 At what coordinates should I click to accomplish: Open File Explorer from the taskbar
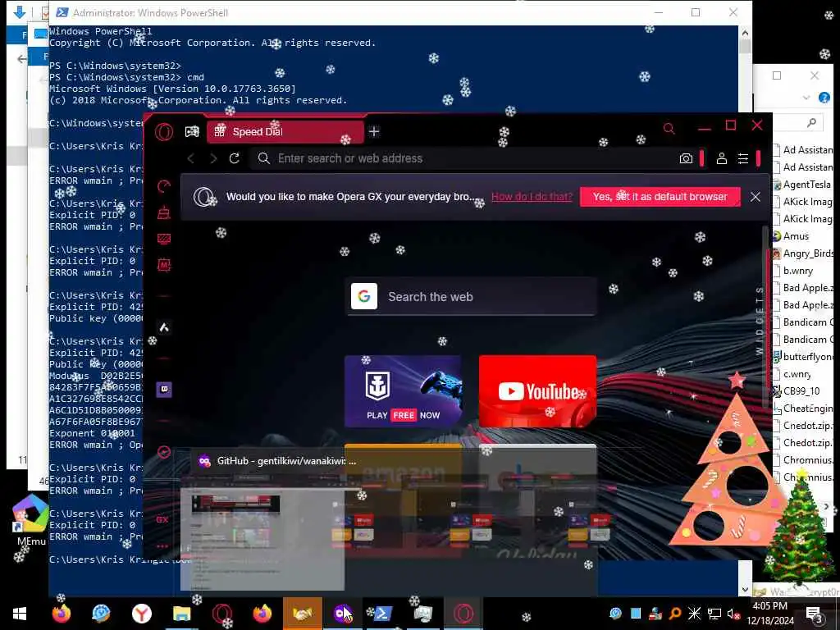click(x=181, y=614)
